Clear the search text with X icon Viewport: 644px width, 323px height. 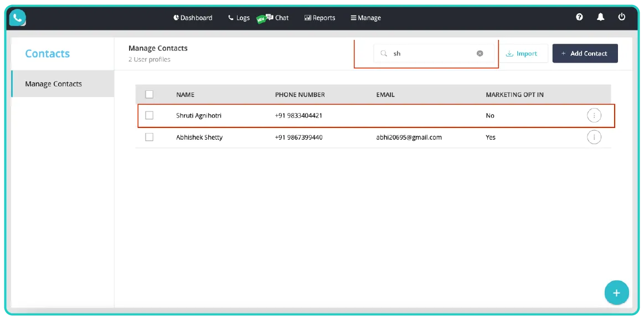point(480,53)
